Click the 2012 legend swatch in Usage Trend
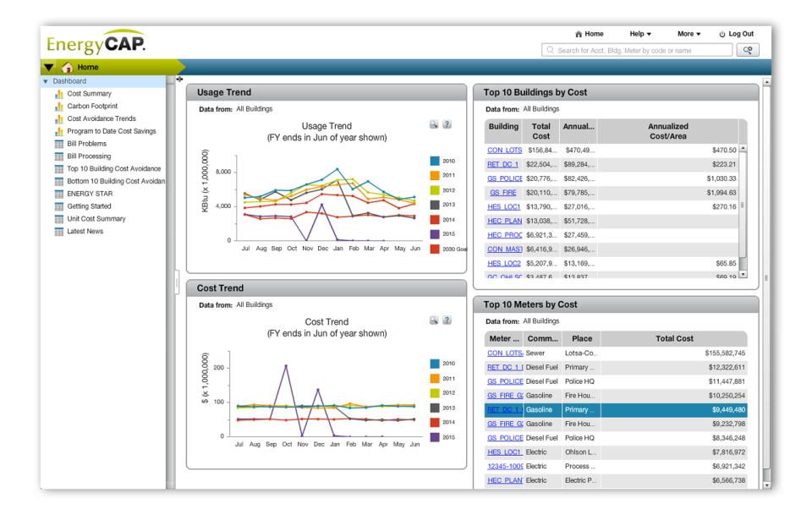 coord(435,190)
